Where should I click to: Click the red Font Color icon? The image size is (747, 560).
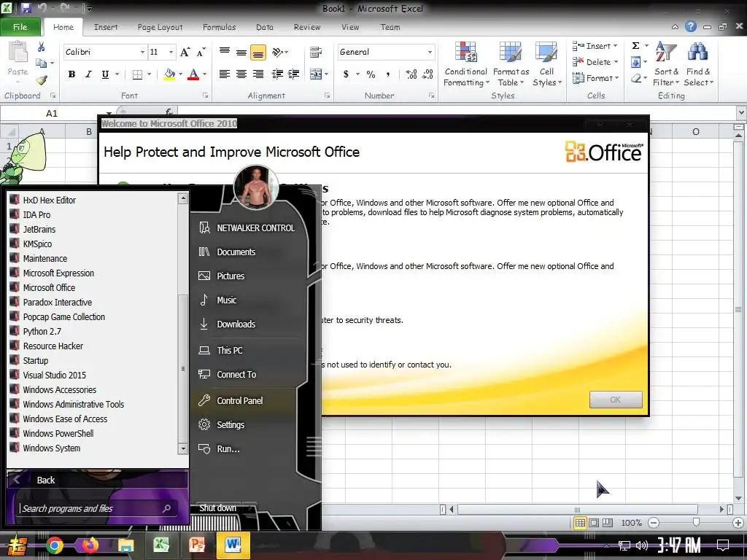click(x=193, y=74)
